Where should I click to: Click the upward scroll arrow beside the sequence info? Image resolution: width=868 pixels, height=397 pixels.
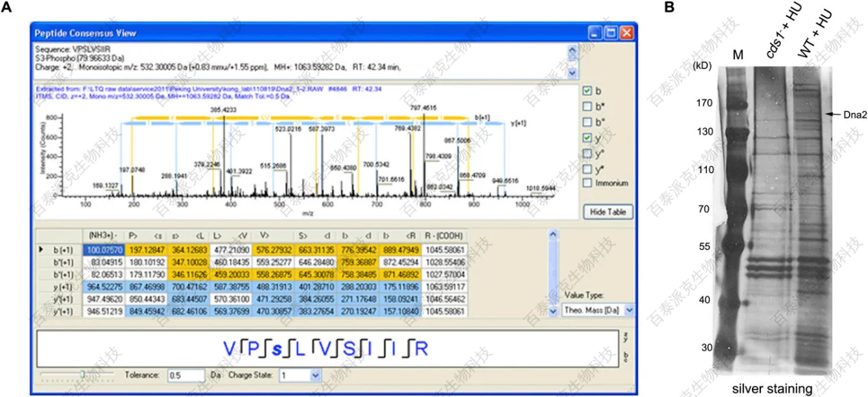(x=574, y=50)
